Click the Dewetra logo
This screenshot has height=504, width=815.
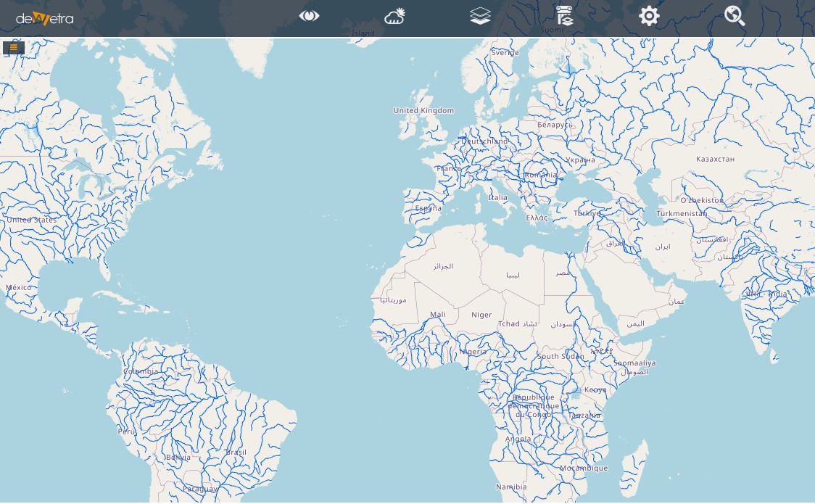click(x=45, y=18)
